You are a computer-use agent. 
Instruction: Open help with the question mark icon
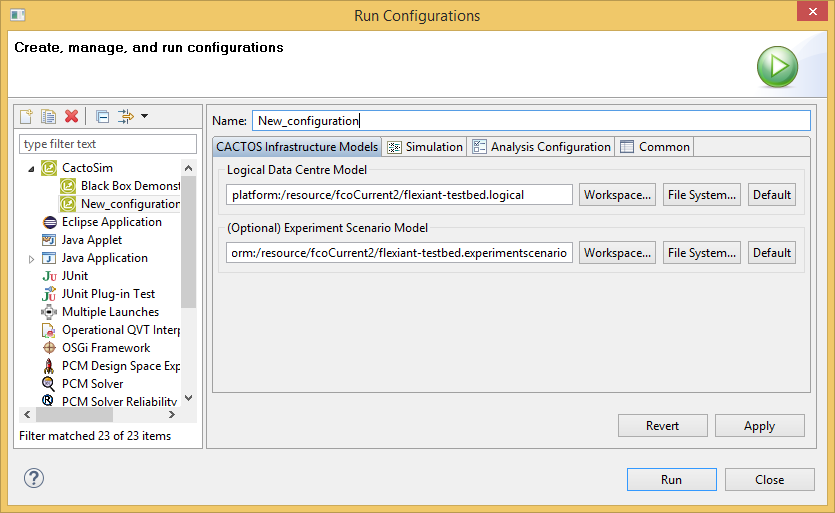click(34, 478)
